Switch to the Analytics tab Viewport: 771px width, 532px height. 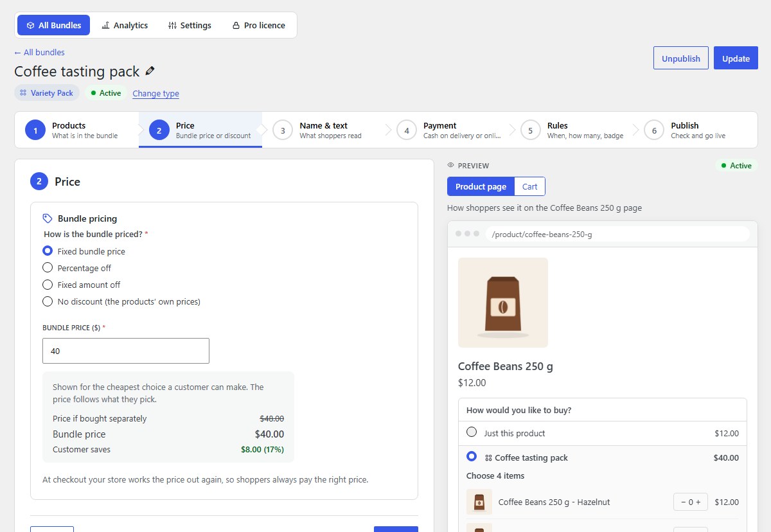125,25
